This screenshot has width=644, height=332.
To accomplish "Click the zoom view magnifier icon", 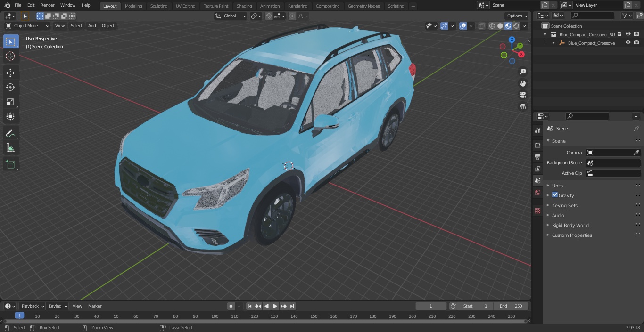I will click(x=522, y=72).
